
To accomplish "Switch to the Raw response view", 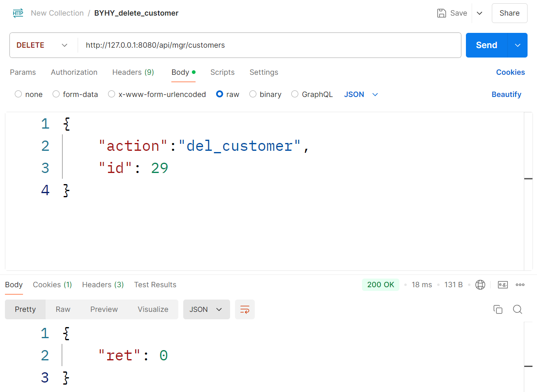I will point(63,309).
